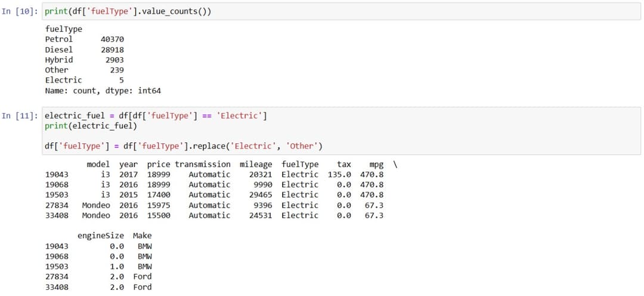Click the 'transmission' column header
644x296 pixels.
pyautogui.click(x=203, y=165)
